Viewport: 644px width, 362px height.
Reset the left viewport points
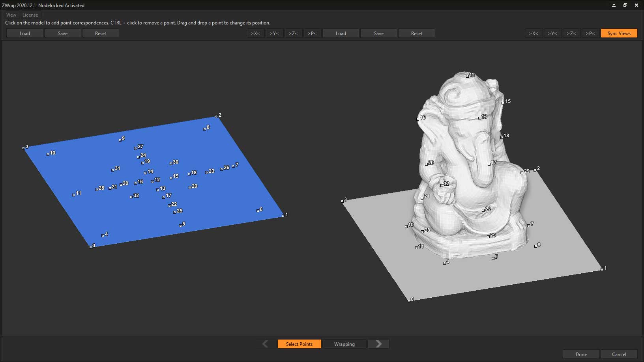(101, 34)
